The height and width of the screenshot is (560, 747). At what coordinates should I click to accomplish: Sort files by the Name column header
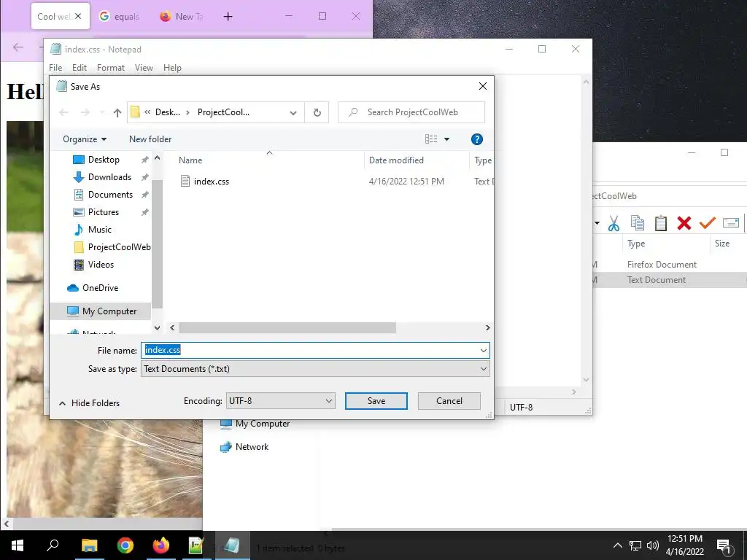point(190,160)
